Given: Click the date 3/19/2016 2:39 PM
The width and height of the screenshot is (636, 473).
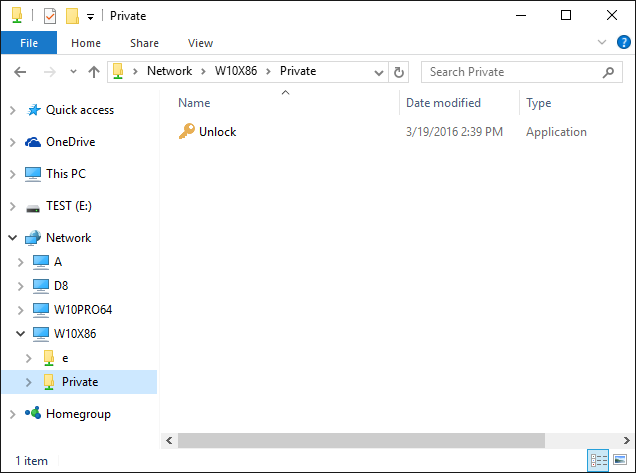Looking at the screenshot, I should point(454,131).
